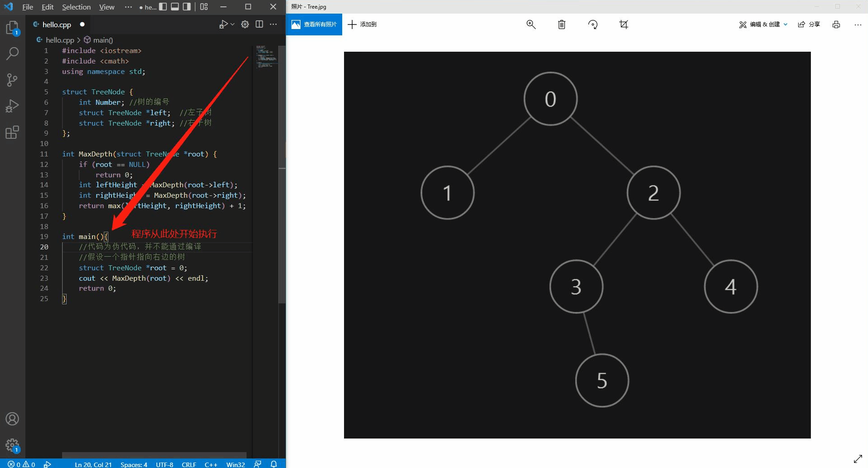This screenshot has height=468, width=868.
Task: Open the Source Control view
Action: pos(12,80)
